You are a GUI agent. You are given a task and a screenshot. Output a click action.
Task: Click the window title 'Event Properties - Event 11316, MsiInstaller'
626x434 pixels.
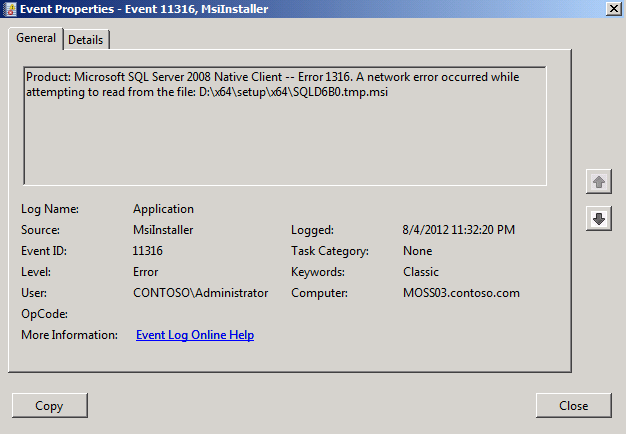click(144, 9)
